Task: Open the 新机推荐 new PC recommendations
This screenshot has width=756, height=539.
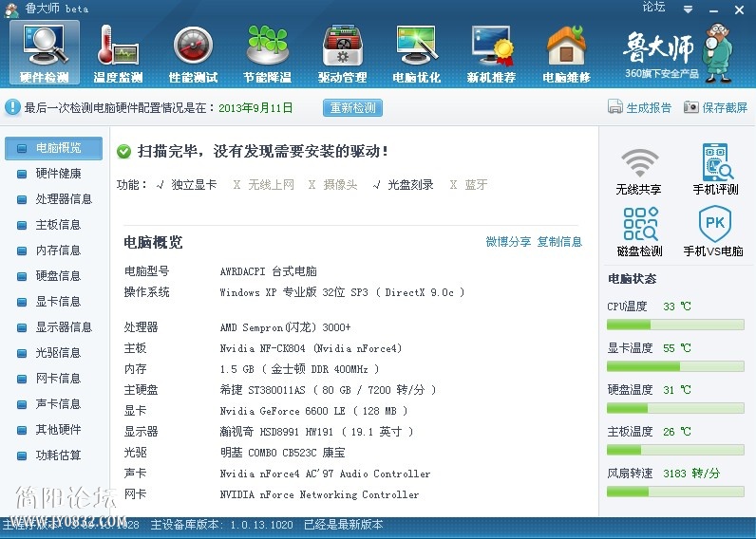Action: pyautogui.click(x=491, y=53)
